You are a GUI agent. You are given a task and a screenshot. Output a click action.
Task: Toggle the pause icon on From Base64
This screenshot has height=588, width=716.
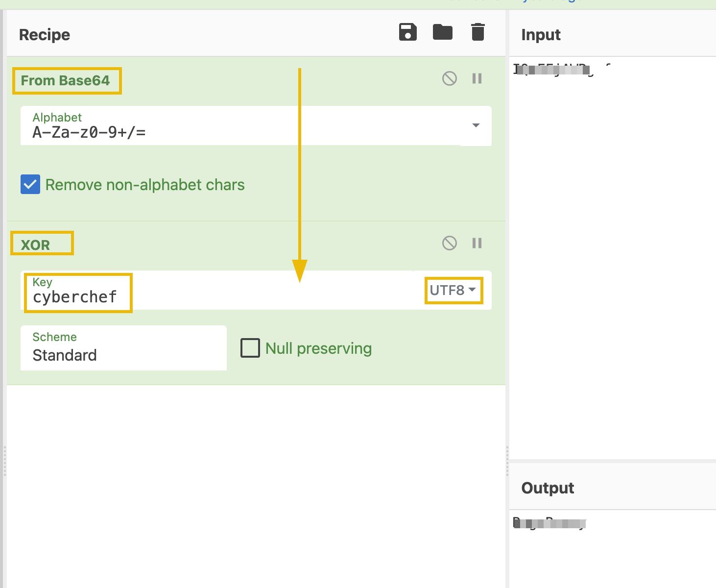click(x=477, y=78)
